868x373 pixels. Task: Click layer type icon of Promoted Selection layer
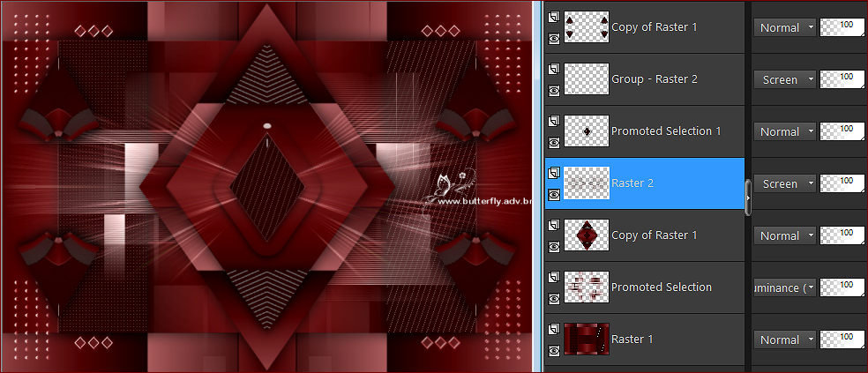pyautogui.click(x=554, y=277)
